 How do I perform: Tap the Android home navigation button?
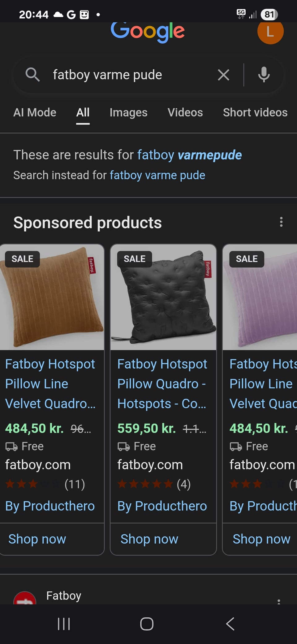[147, 624]
